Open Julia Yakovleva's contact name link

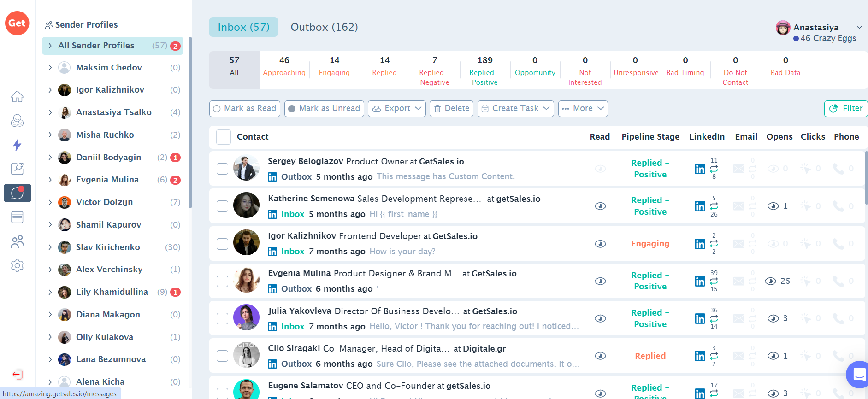[x=300, y=311]
